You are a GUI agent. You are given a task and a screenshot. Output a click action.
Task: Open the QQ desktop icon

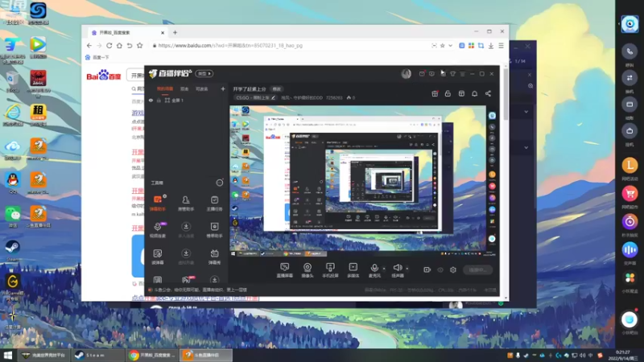pos(13,183)
